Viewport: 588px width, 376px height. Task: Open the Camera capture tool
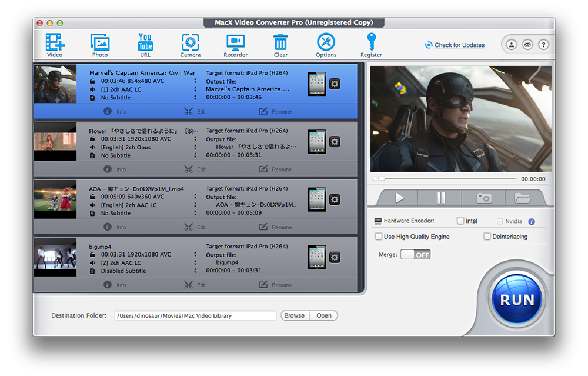pyautogui.click(x=190, y=42)
